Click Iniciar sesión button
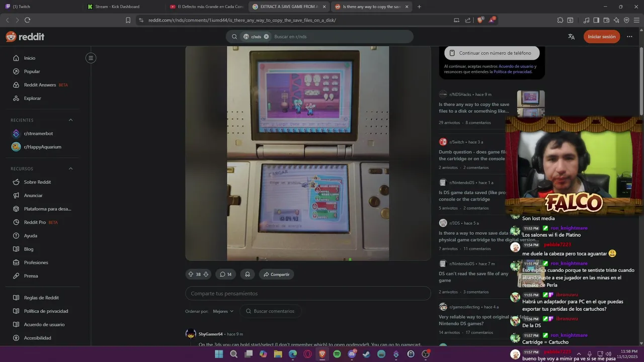Screen dimensions: 644x362 click(602, 37)
